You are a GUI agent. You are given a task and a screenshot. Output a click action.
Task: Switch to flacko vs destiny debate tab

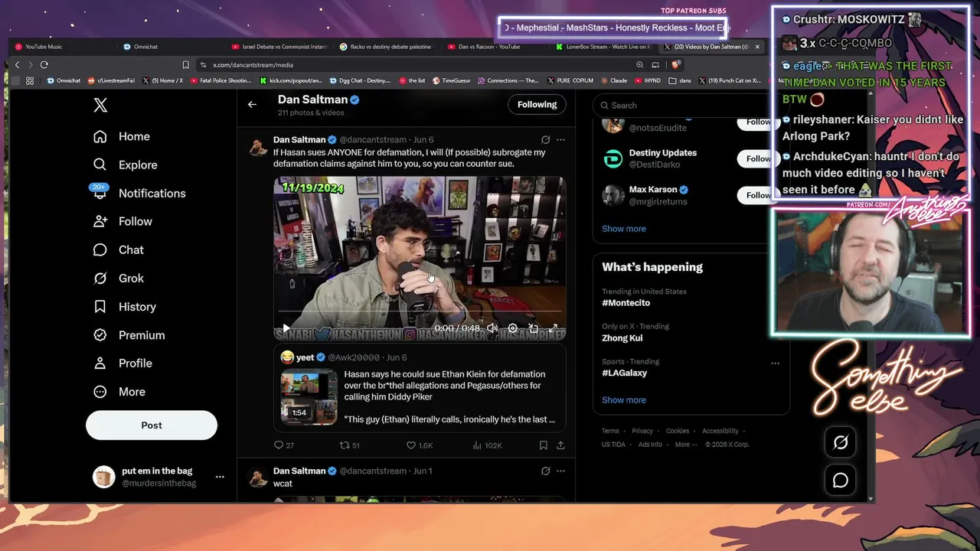click(x=387, y=47)
